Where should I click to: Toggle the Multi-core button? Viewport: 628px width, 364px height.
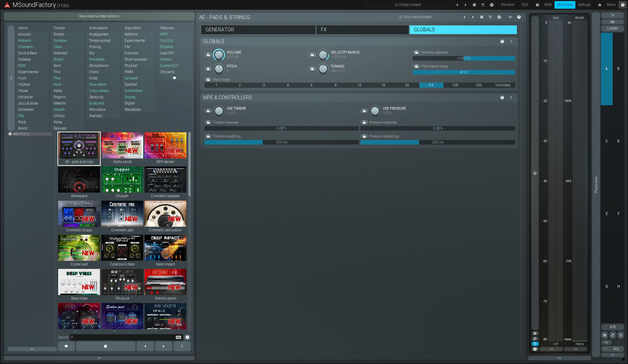pos(565,5)
